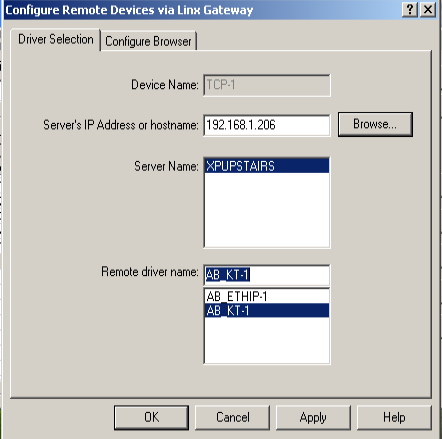
Task: Click the dialog title bar text
Action: pyautogui.click(x=129, y=10)
